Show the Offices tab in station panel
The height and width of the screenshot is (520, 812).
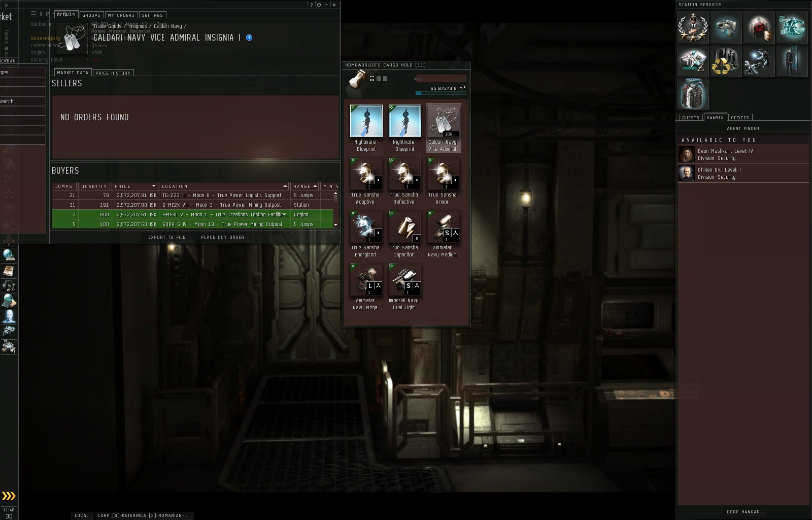740,118
